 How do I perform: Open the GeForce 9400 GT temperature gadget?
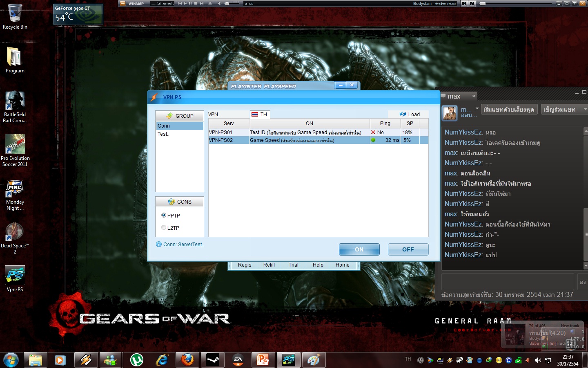pos(78,14)
